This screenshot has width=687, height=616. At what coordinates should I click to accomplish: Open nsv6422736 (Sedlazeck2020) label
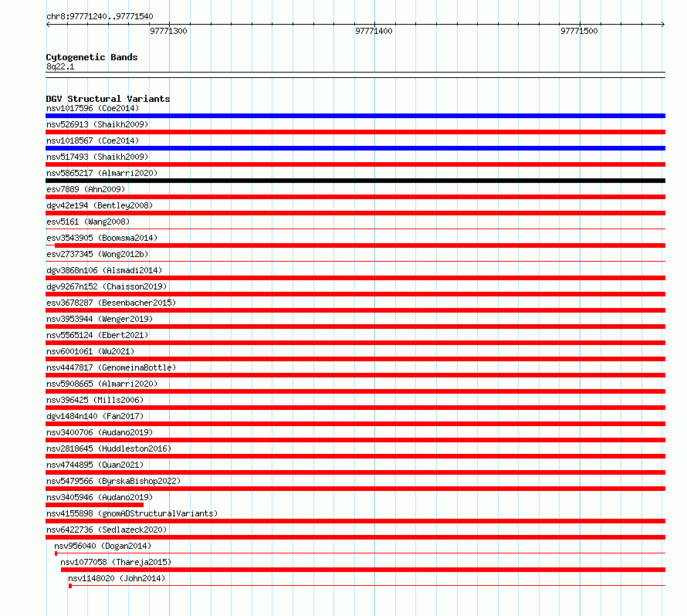[x=107, y=530]
